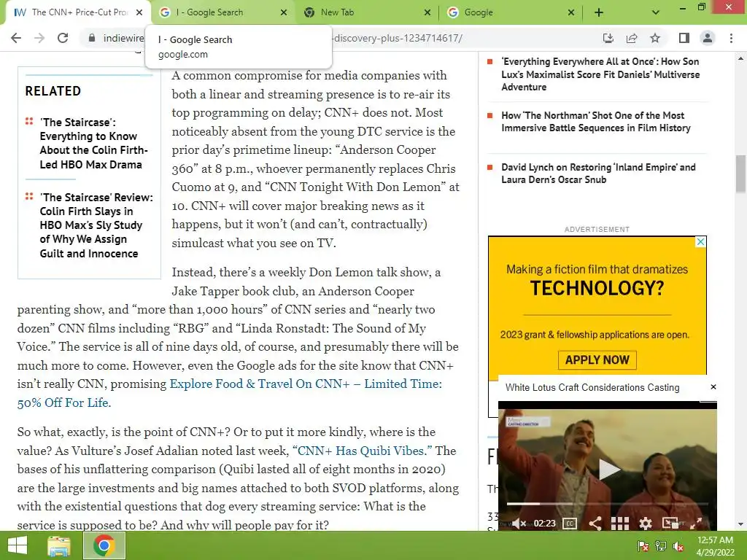Image resolution: width=747 pixels, height=560 pixels.
Task: Seek on the video progress bar
Action: 608,503
